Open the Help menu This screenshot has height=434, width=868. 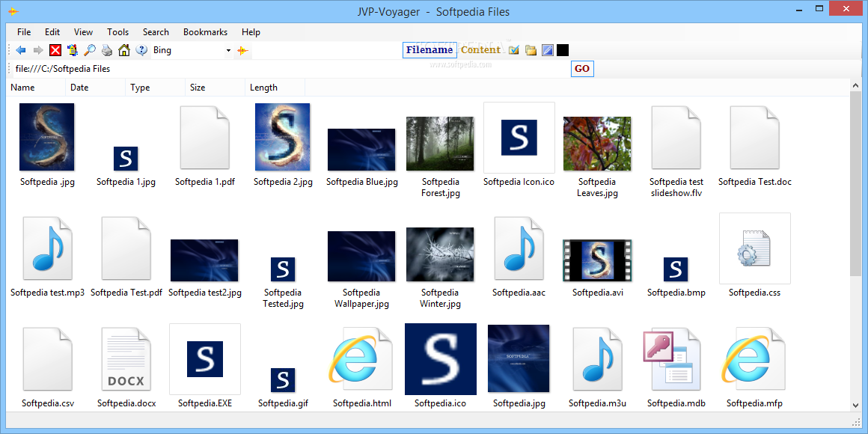pyautogui.click(x=251, y=32)
